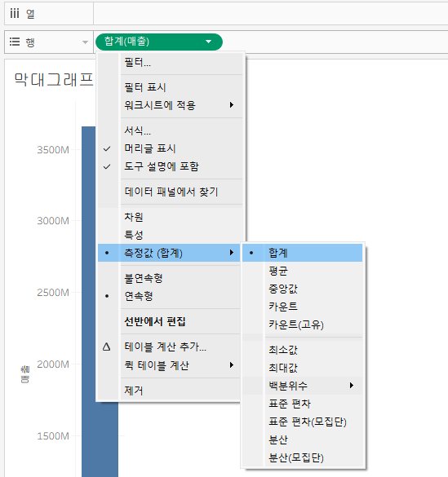
Task: Click the 막대그래프 sheet title
Action: click(x=54, y=80)
